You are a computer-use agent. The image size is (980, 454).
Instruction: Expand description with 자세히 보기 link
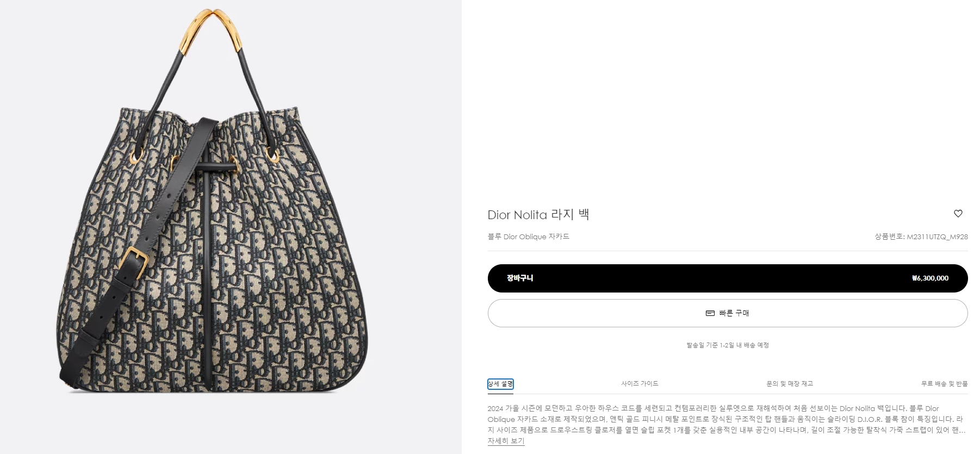pyautogui.click(x=506, y=441)
